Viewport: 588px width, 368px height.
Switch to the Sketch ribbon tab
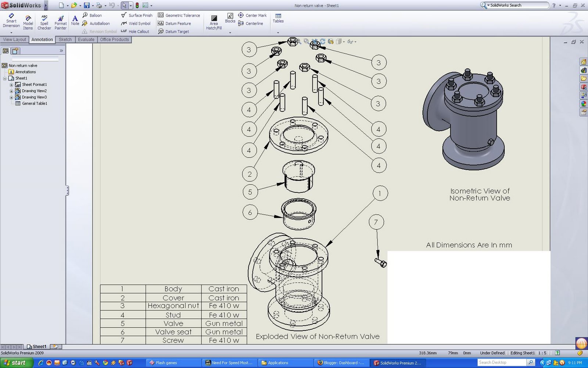65,39
